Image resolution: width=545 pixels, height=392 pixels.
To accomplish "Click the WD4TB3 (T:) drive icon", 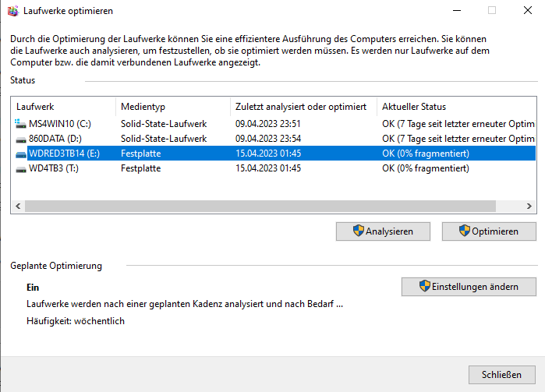I will (x=21, y=169).
